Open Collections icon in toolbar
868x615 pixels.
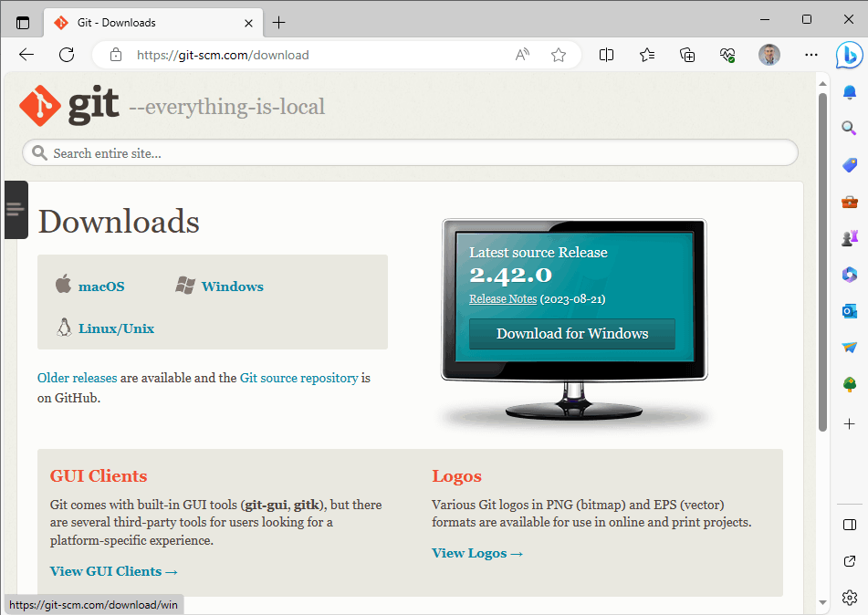point(687,55)
